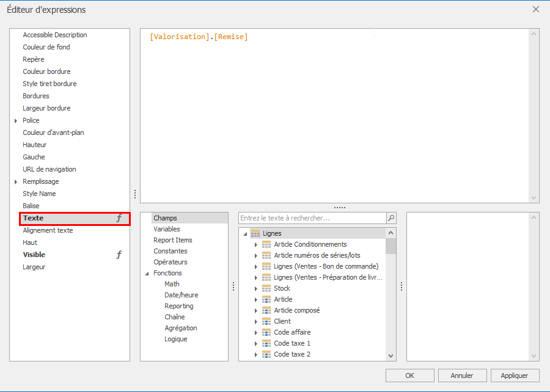The image size is (550, 392).
Task: Expand the Police property group
Action: tap(16, 121)
